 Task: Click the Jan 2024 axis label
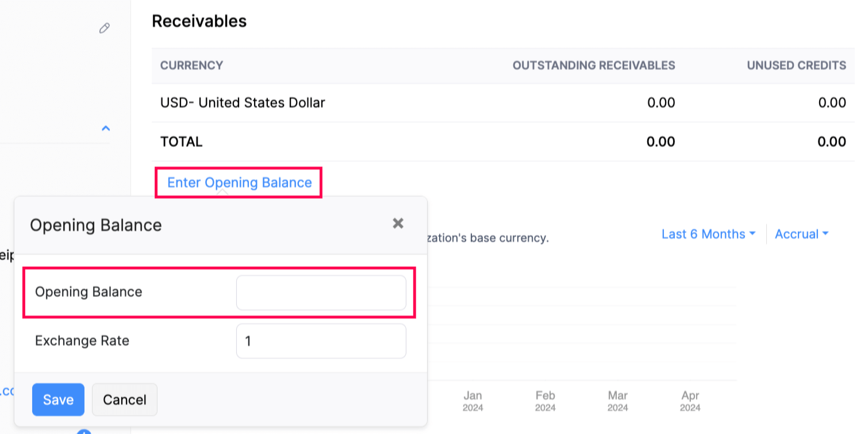pyautogui.click(x=473, y=401)
